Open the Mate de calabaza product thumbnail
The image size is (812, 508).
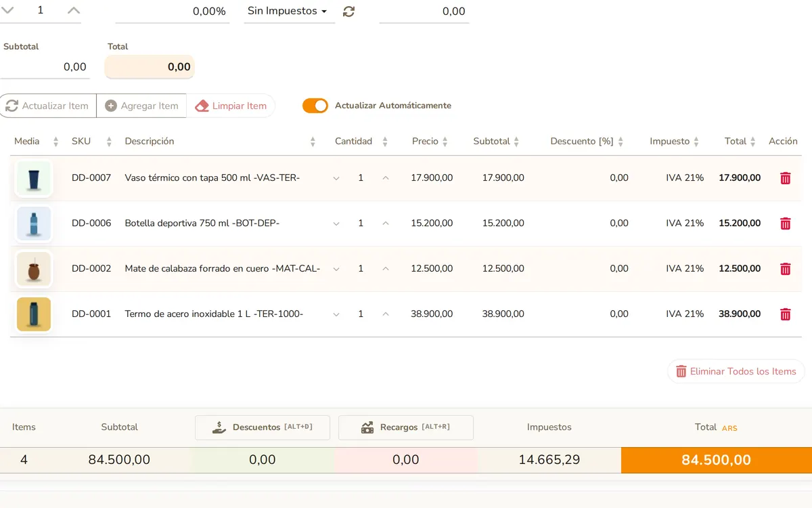(34, 269)
